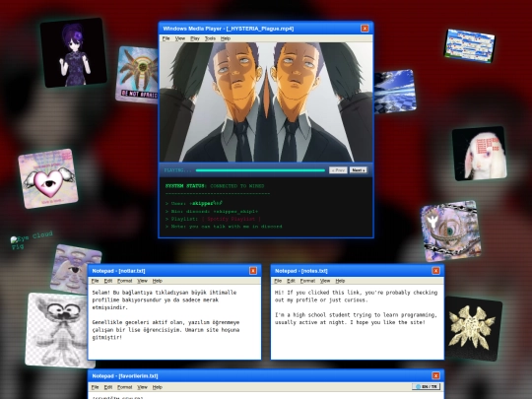
Task: Open View menu in favorilerim.txt Notepad
Action: [142, 387]
